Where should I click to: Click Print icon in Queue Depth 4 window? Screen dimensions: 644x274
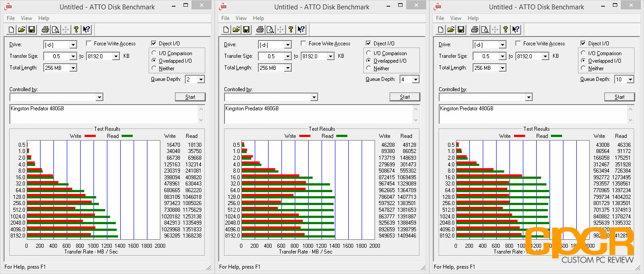point(260,29)
